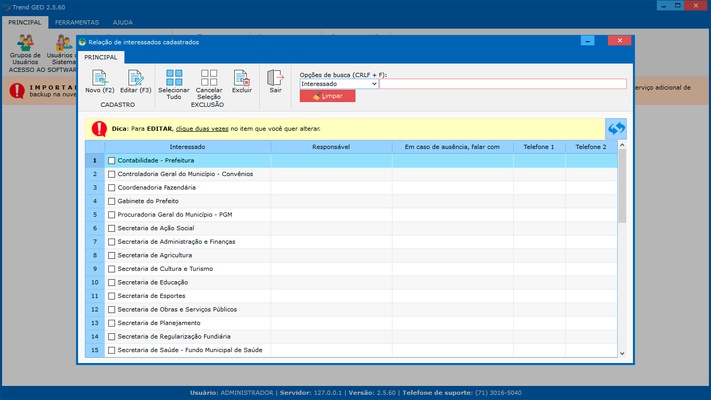This screenshot has width=711, height=400.
Task: Click the 'clique duas vezes' link
Action: pos(202,129)
